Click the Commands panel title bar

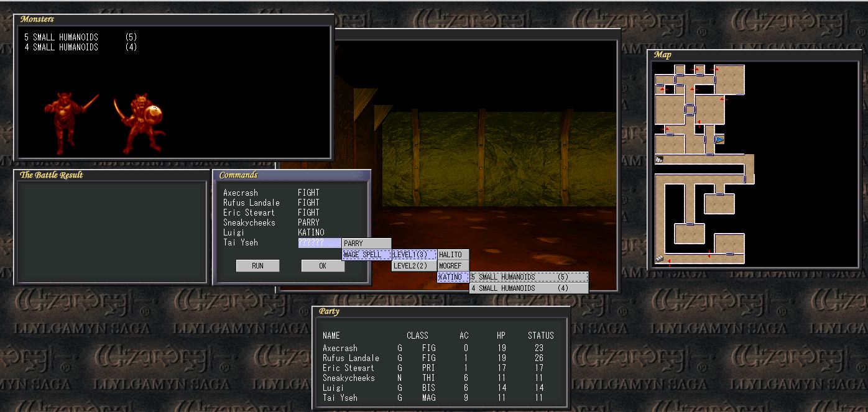pyautogui.click(x=292, y=175)
